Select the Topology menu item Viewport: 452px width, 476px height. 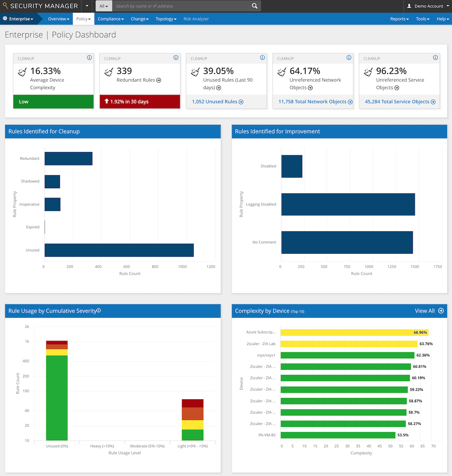click(166, 19)
